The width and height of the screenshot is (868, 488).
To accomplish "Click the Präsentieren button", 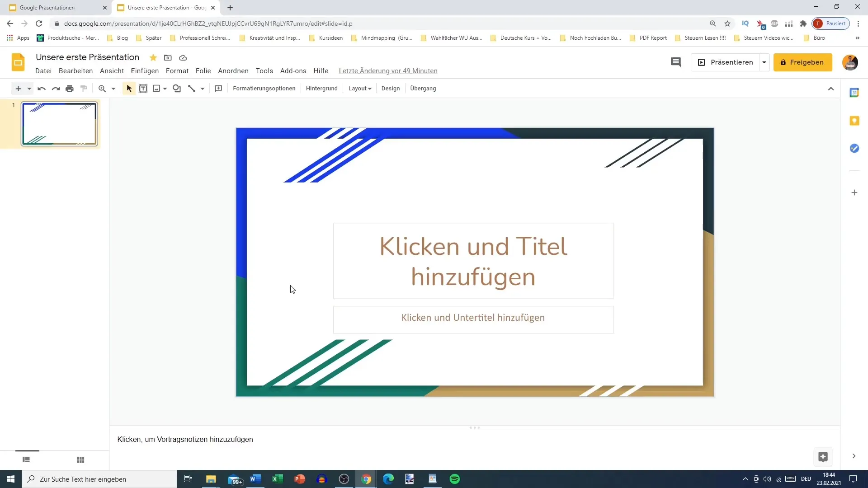I will coord(726,62).
